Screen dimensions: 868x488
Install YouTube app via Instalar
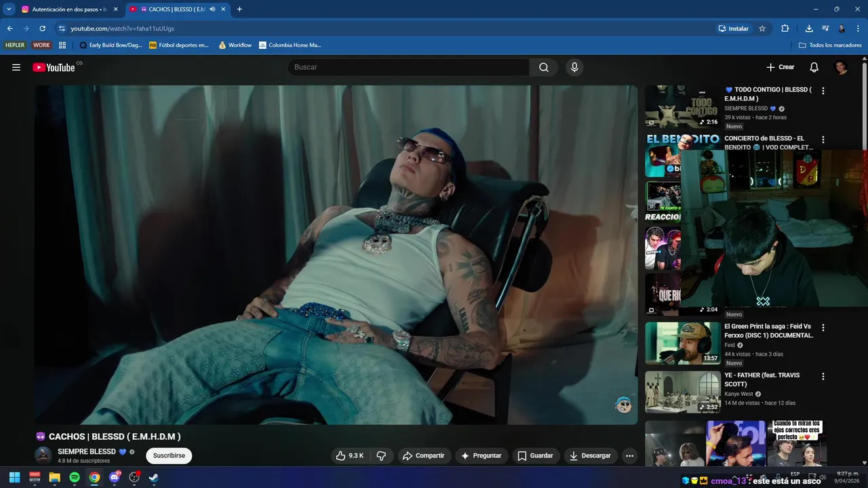734,28
